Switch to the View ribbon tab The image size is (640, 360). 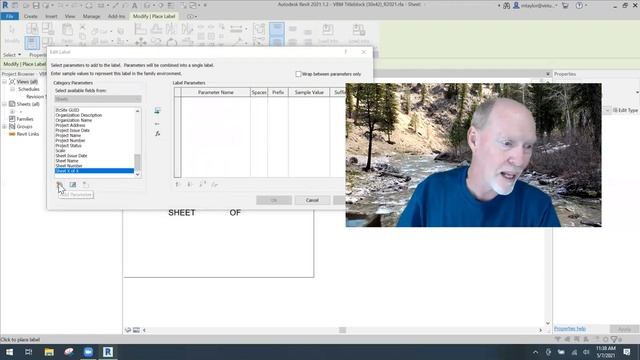[x=70, y=16]
